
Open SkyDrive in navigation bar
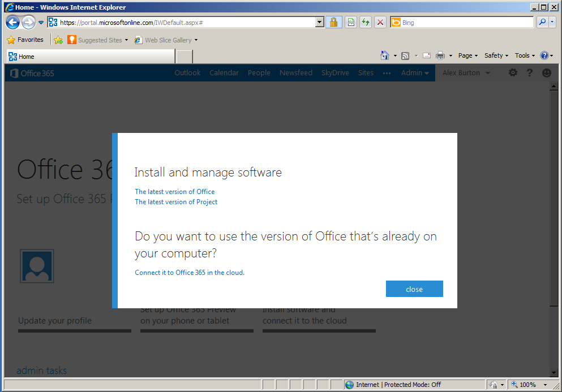point(335,73)
